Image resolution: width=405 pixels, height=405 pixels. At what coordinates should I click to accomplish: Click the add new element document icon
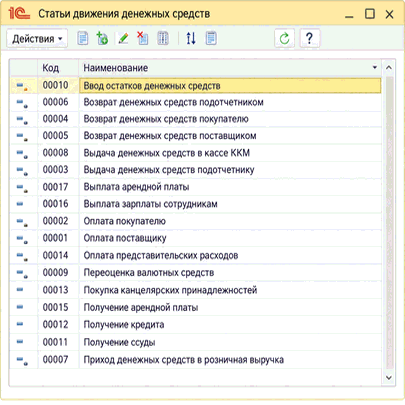pyautogui.click(x=83, y=38)
